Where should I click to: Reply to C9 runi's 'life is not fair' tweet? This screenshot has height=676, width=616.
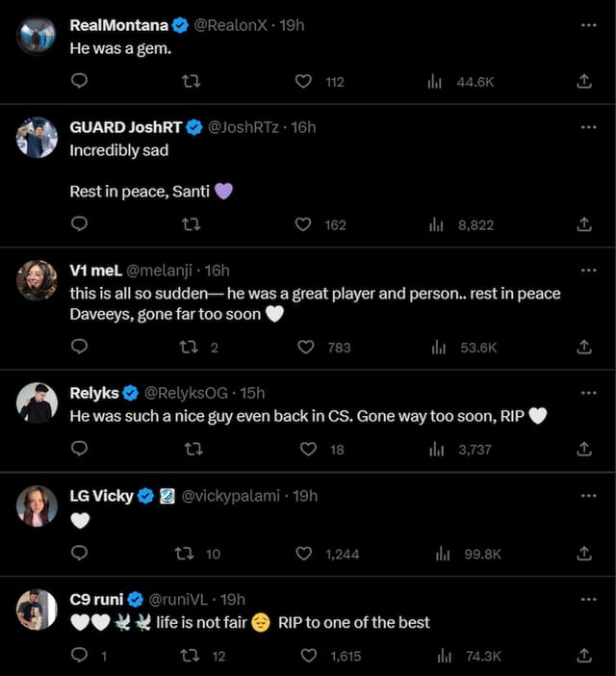pos(80,656)
